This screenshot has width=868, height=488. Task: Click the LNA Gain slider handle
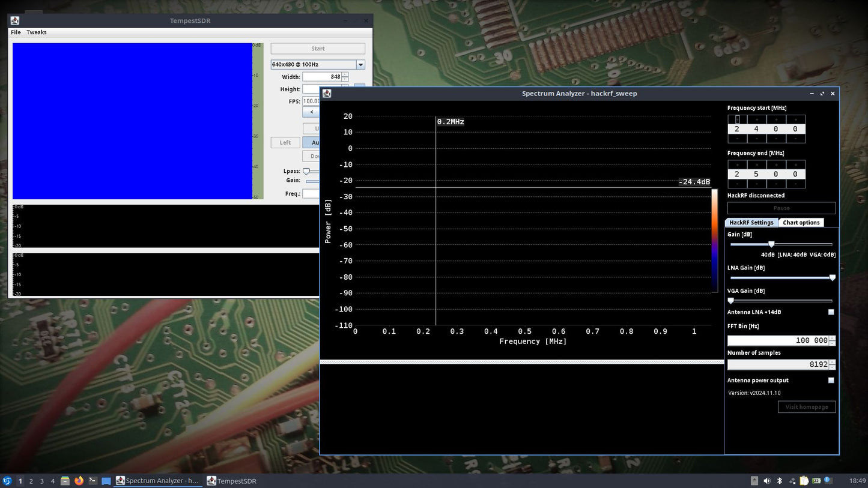pos(832,277)
